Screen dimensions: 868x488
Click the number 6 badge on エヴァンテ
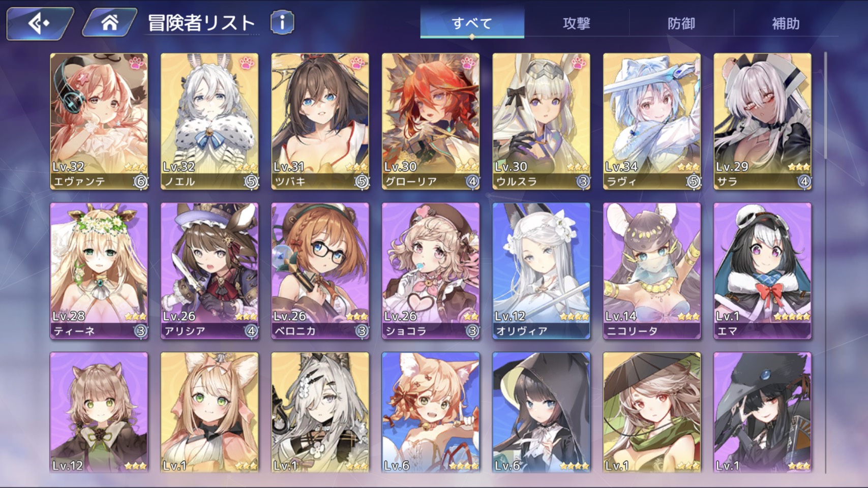point(141,181)
